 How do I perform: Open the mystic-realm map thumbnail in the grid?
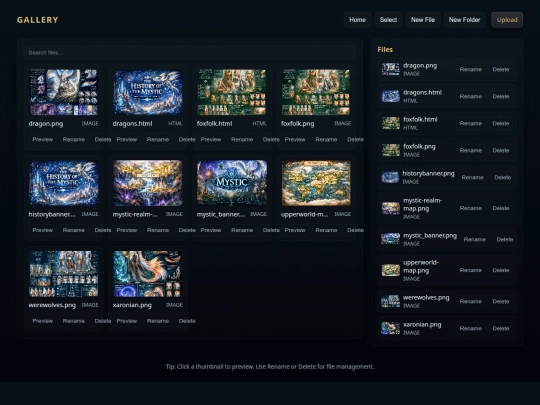point(148,183)
